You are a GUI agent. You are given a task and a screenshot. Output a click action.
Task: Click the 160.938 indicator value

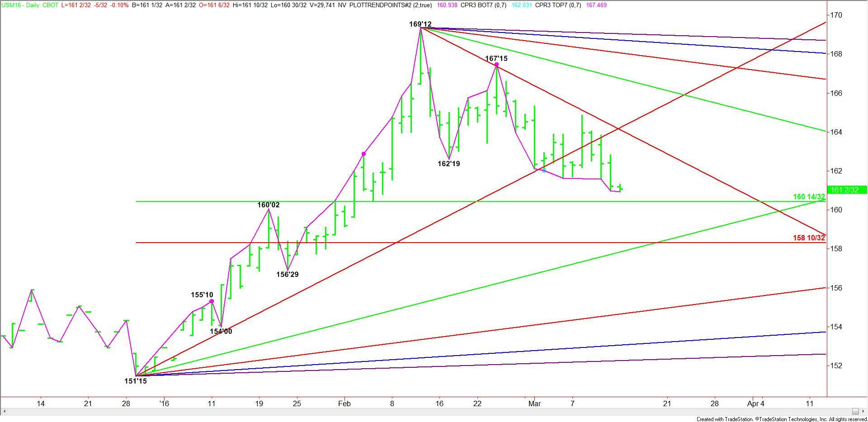click(448, 5)
